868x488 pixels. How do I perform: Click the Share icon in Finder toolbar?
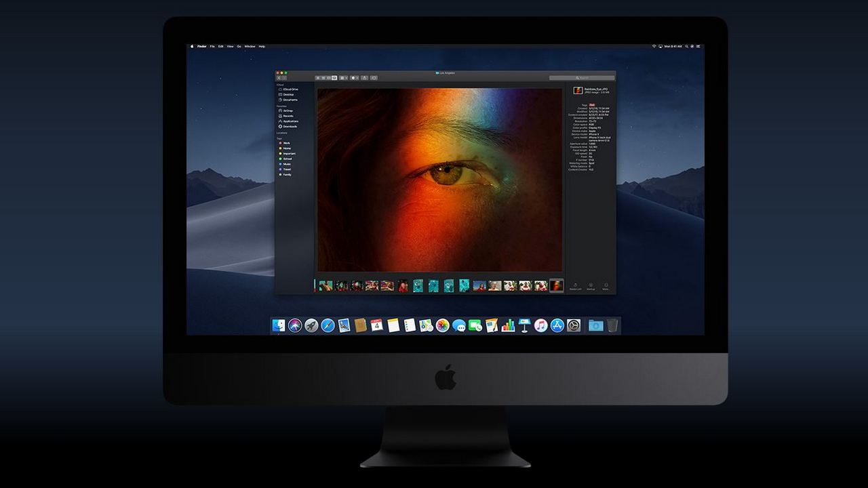(x=365, y=78)
